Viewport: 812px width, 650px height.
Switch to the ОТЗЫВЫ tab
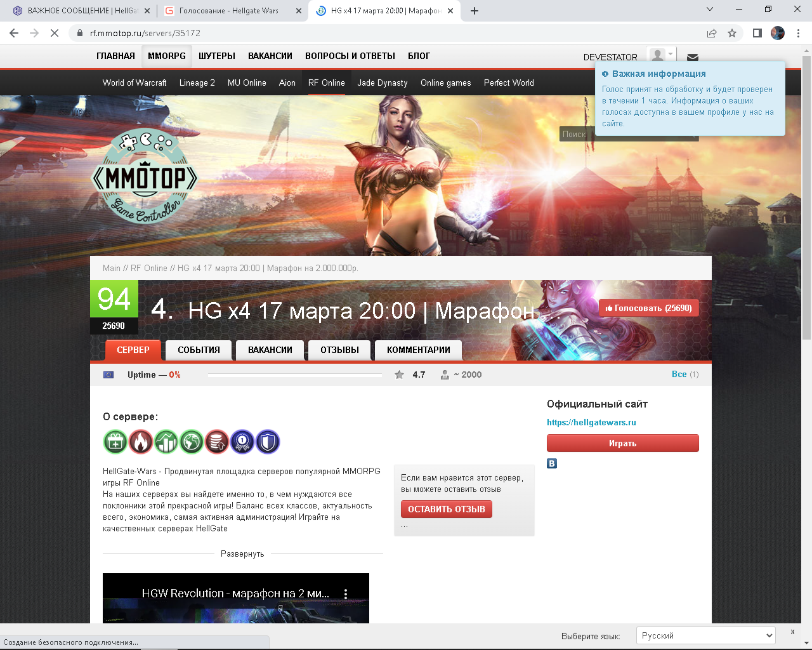339,350
